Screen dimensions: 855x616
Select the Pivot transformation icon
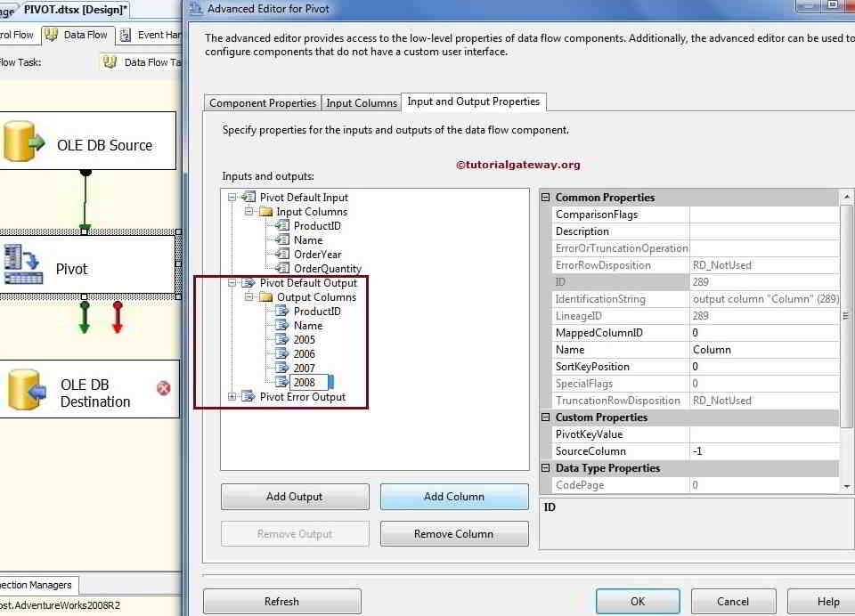(x=22, y=263)
